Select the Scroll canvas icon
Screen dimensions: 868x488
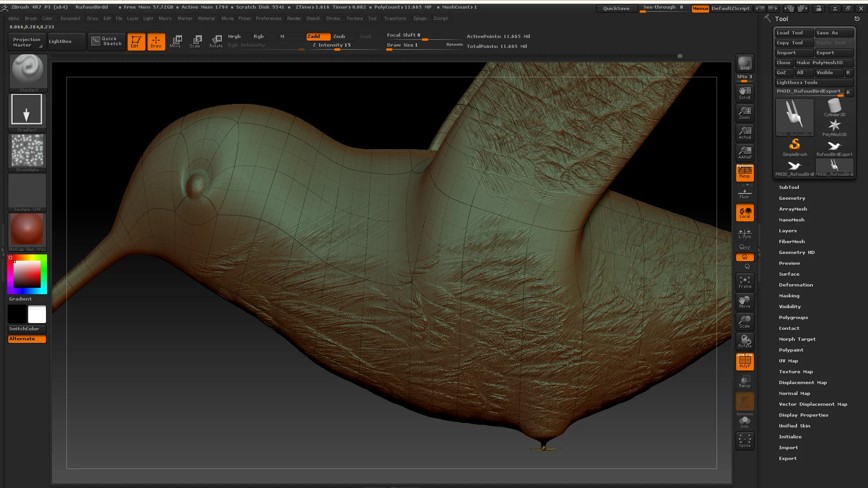point(745,93)
